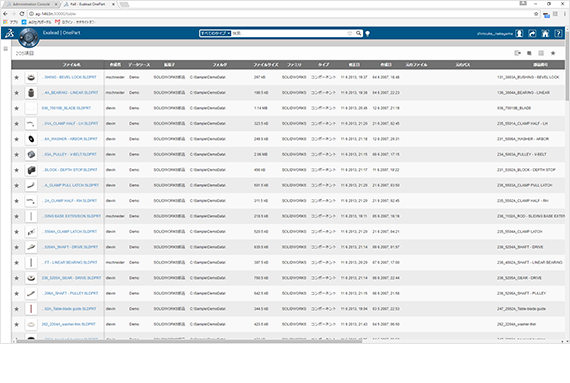The width and height of the screenshot is (570, 383).
Task: Click the browser extension icon next to bookmark star
Action: click(546, 15)
